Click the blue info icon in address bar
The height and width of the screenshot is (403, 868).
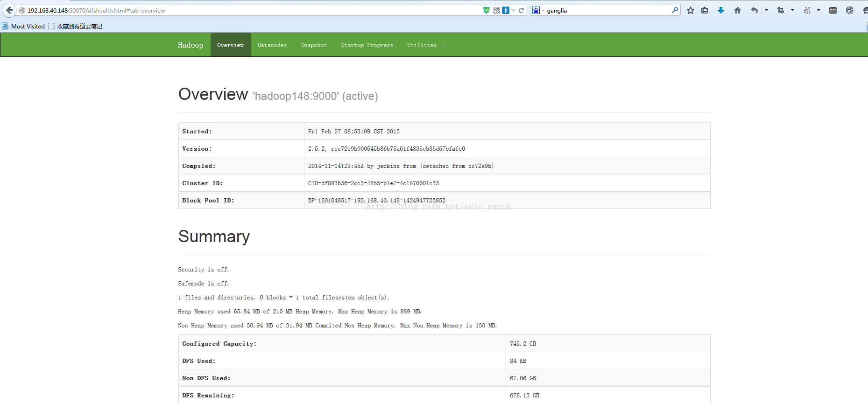tap(506, 10)
